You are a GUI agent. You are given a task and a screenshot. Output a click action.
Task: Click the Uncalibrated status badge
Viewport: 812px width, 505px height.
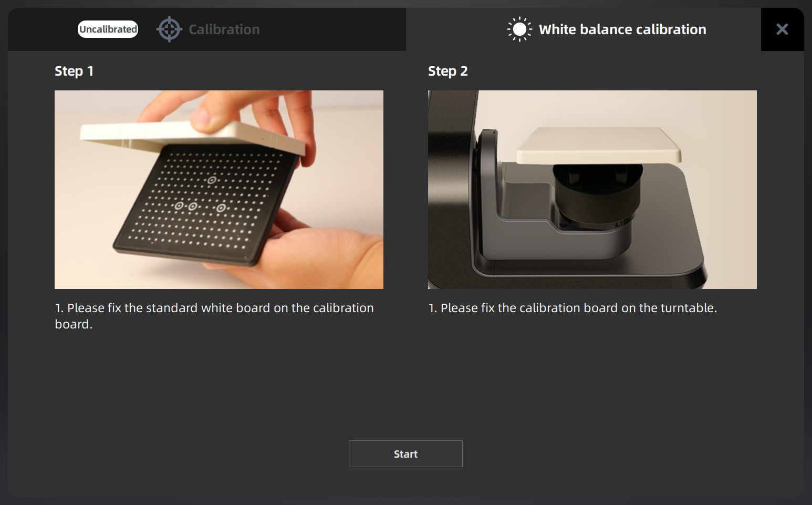[108, 29]
